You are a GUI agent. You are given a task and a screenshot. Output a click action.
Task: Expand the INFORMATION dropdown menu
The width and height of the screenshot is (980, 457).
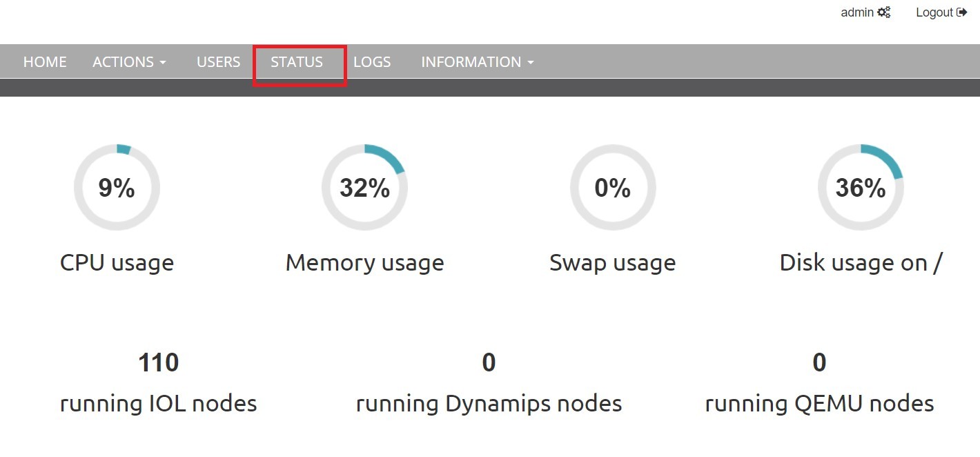point(477,62)
